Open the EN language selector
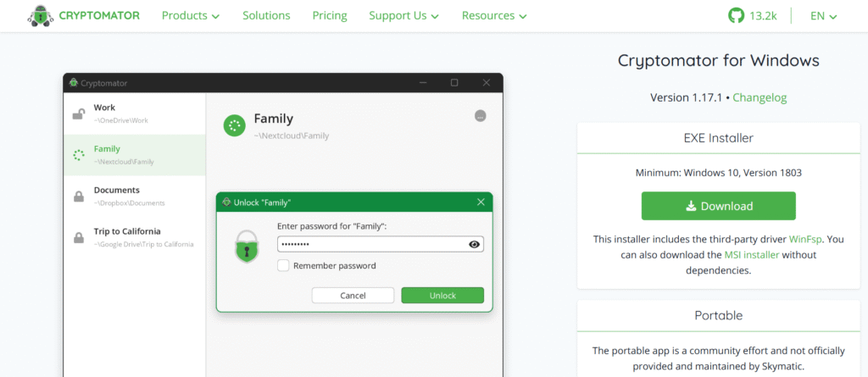 pyautogui.click(x=823, y=15)
